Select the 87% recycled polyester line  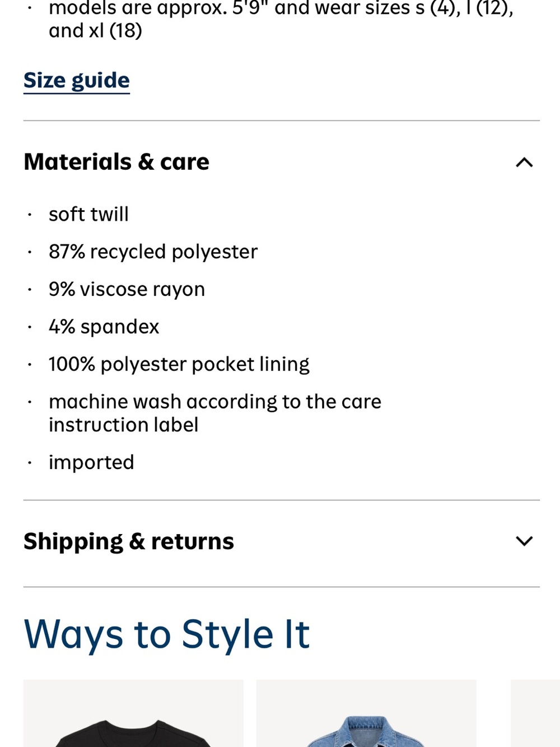coord(153,252)
